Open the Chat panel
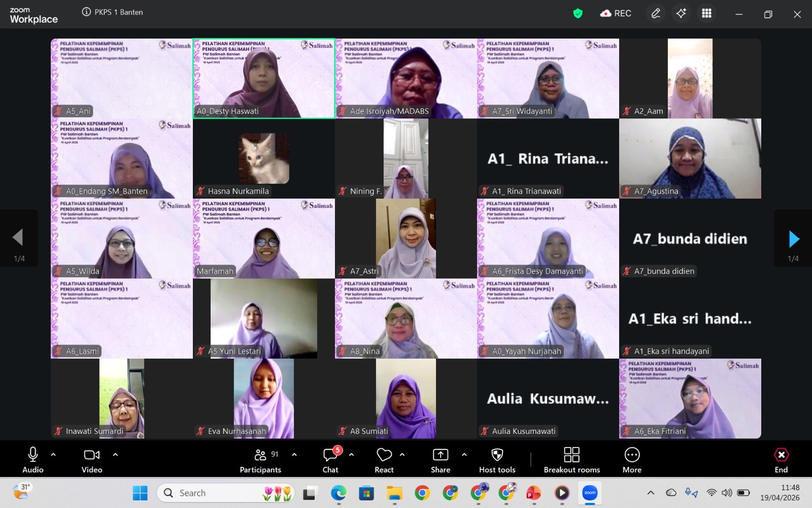The height and width of the screenshot is (508, 812). (x=330, y=460)
